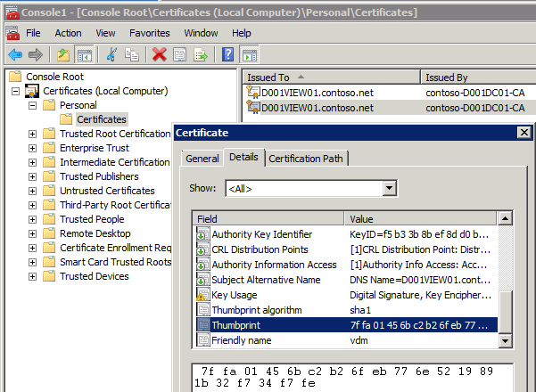Expand Certificate Enrollment Requests node
Screen dimensions: 536x392
pyautogui.click(x=32, y=248)
